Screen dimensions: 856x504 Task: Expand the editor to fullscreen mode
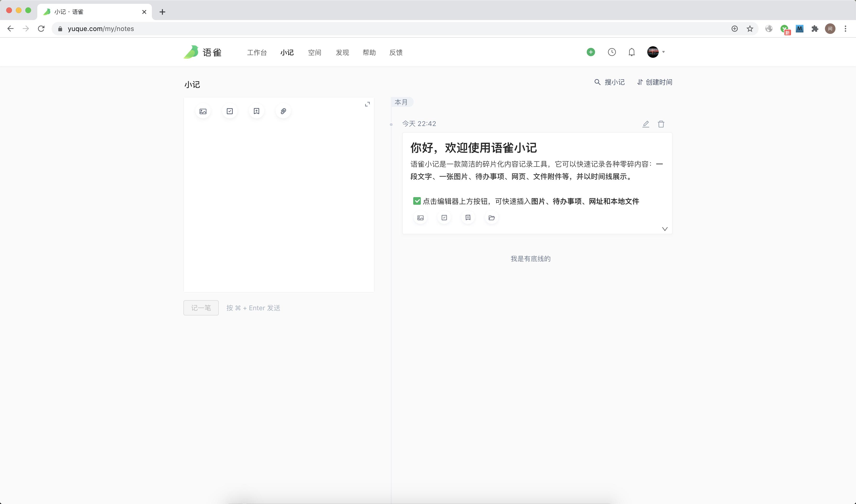pyautogui.click(x=367, y=104)
